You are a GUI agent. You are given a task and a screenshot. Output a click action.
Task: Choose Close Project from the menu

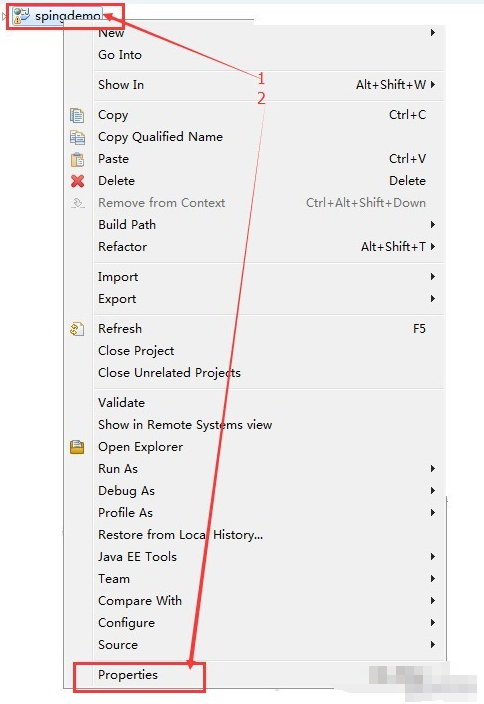pyautogui.click(x=136, y=351)
